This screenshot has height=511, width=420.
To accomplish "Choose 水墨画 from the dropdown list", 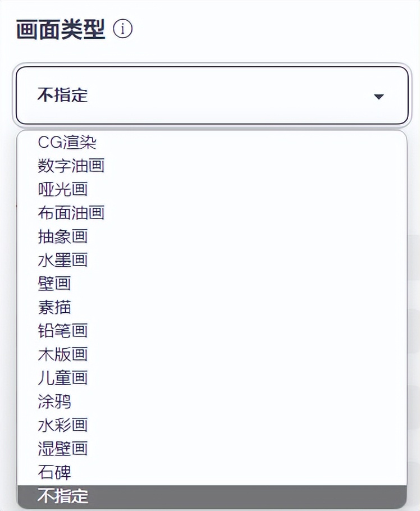I will coord(62,260).
